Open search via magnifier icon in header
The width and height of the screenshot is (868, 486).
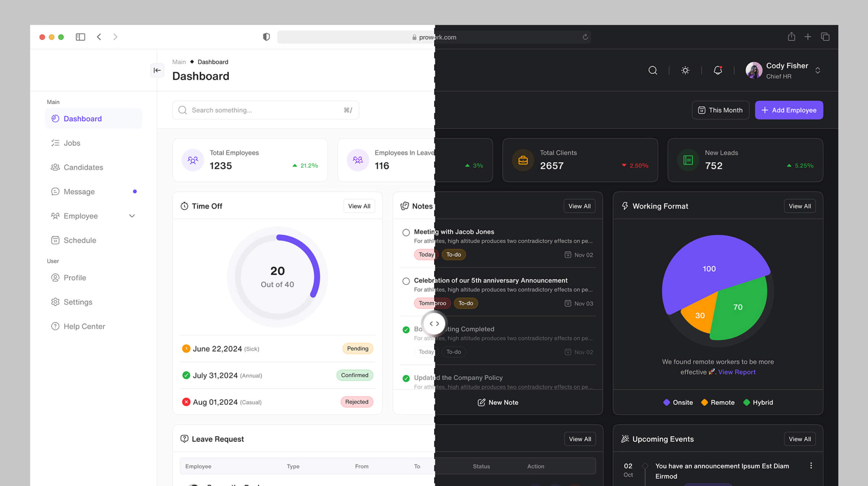pos(652,70)
